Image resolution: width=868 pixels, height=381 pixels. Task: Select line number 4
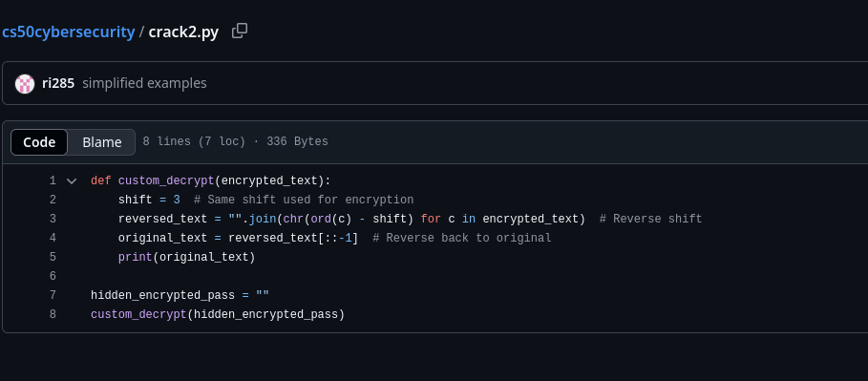(53, 238)
